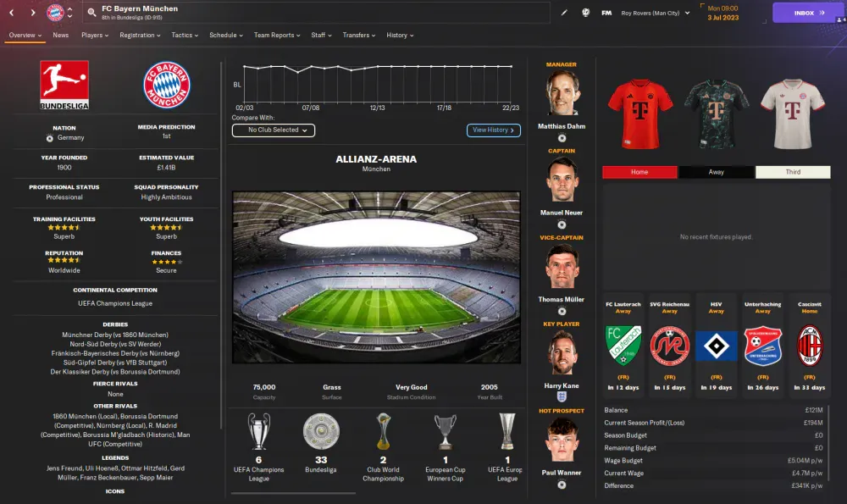The width and height of the screenshot is (847, 504).
Task: Expand the No Club Selected dropdown
Action: (274, 130)
